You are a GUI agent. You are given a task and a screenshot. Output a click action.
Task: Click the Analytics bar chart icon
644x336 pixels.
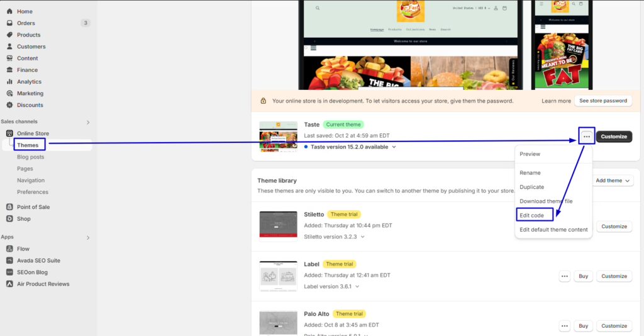click(x=9, y=82)
